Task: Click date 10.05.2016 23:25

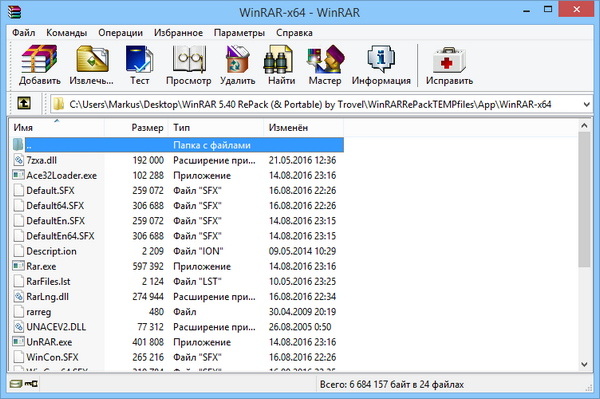Action: [x=302, y=281]
